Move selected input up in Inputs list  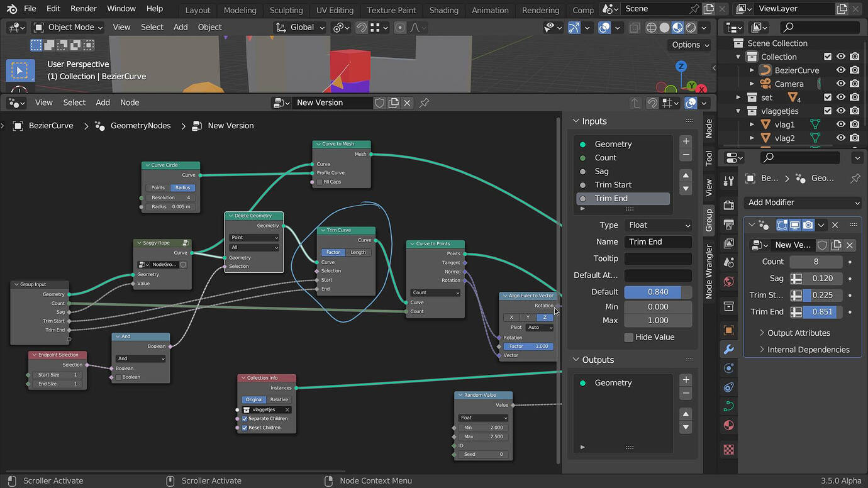tap(686, 175)
